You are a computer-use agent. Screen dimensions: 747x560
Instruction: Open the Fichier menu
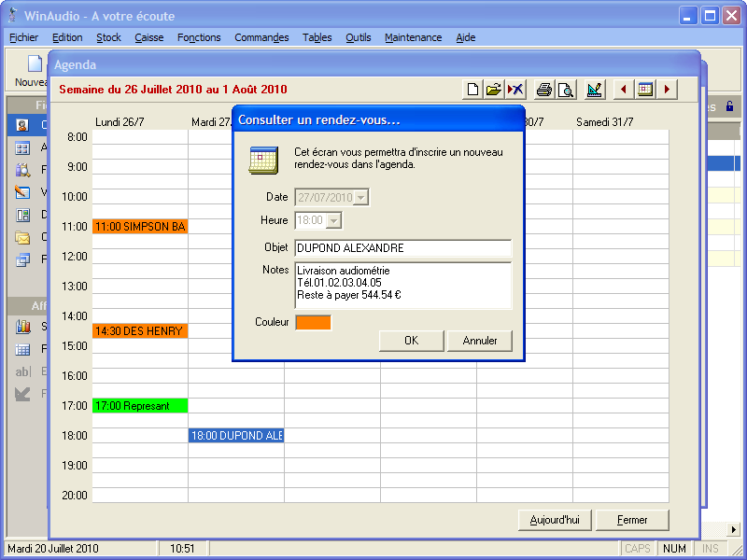[x=23, y=37]
